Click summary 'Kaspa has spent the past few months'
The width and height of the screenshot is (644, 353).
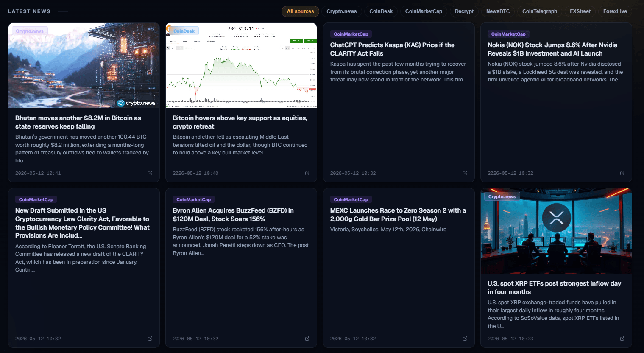398,72
